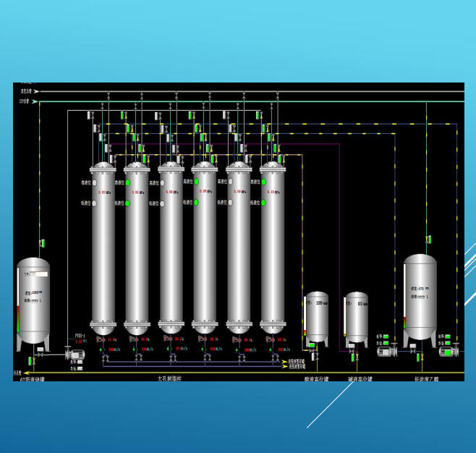This screenshot has height=453, width=476.
Task: Click the green valve below the left storage tank
Action: click(x=32, y=361)
